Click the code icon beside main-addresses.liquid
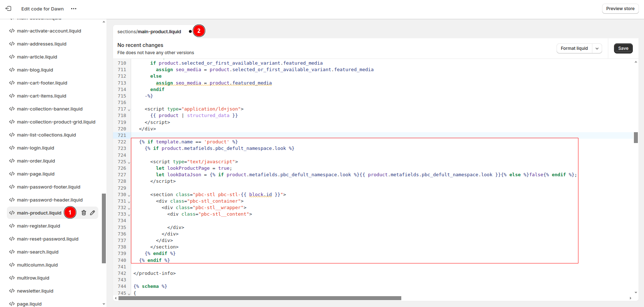The image size is (644, 307). pyautogui.click(x=12, y=44)
